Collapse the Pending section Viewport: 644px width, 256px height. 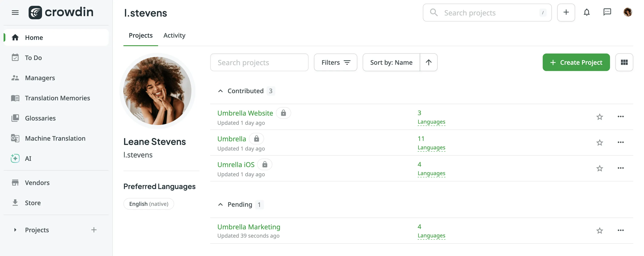[x=220, y=204]
